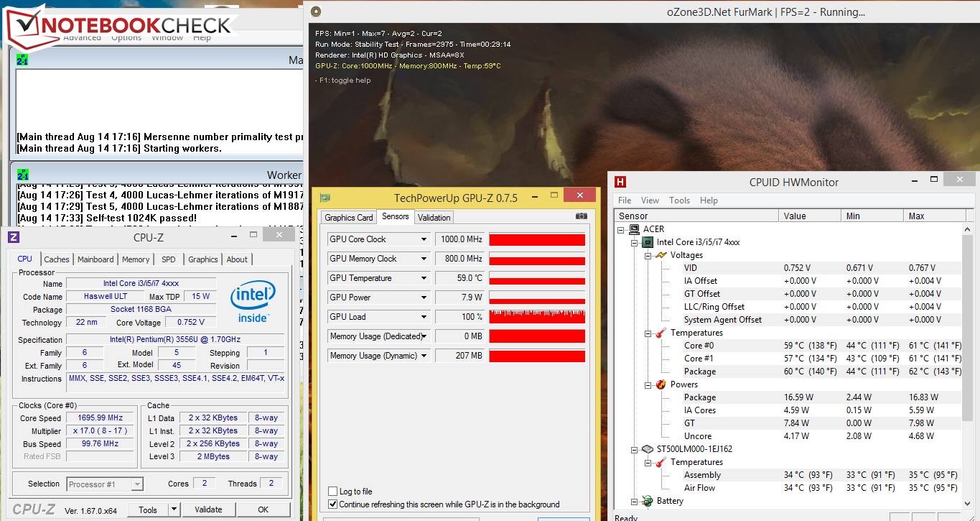The height and width of the screenshot is (521, 980).
Task: Open the GPU Power sensor dropdown
Action: (x=424, y=298)
